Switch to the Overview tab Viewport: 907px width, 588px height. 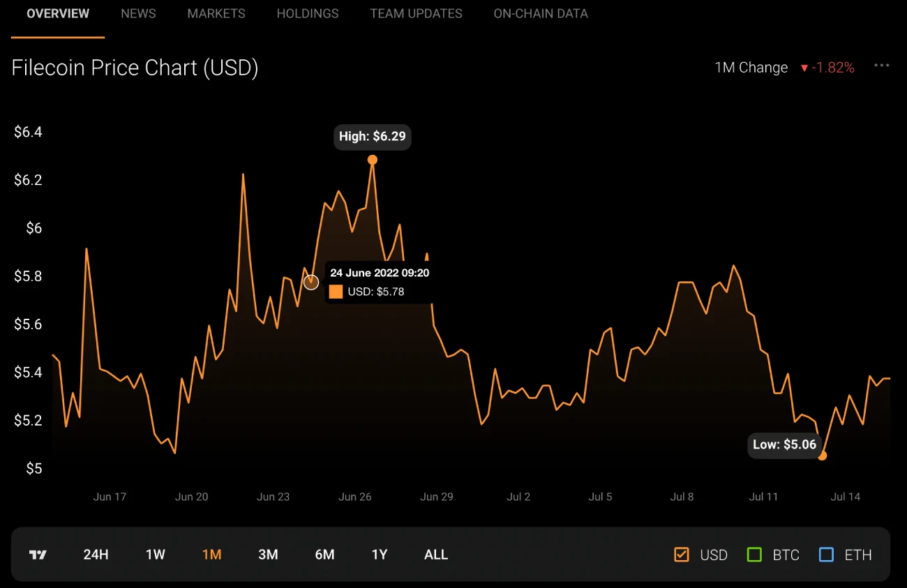[x=58, y=13]
